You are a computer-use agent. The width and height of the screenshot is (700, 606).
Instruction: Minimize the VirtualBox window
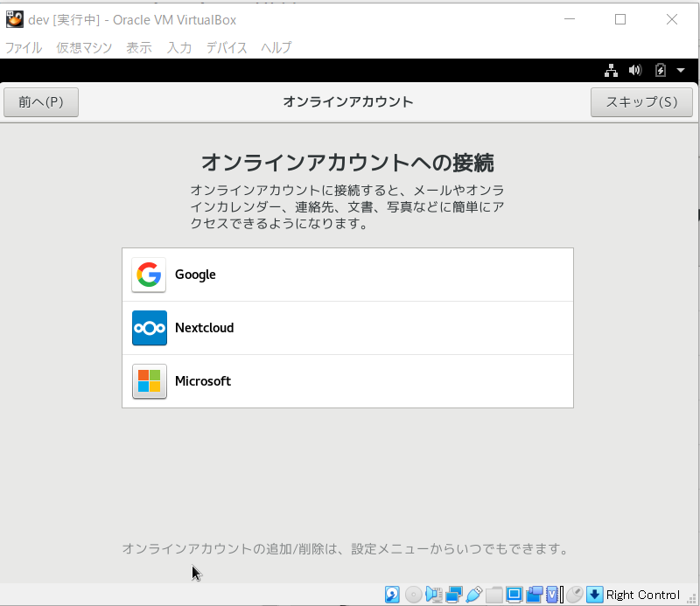570,19
